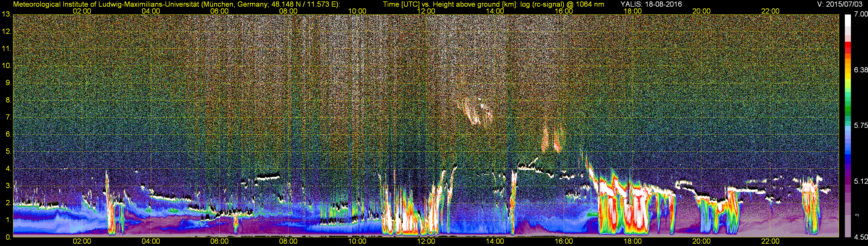Click the 10 km height axis label

[6, 66]
